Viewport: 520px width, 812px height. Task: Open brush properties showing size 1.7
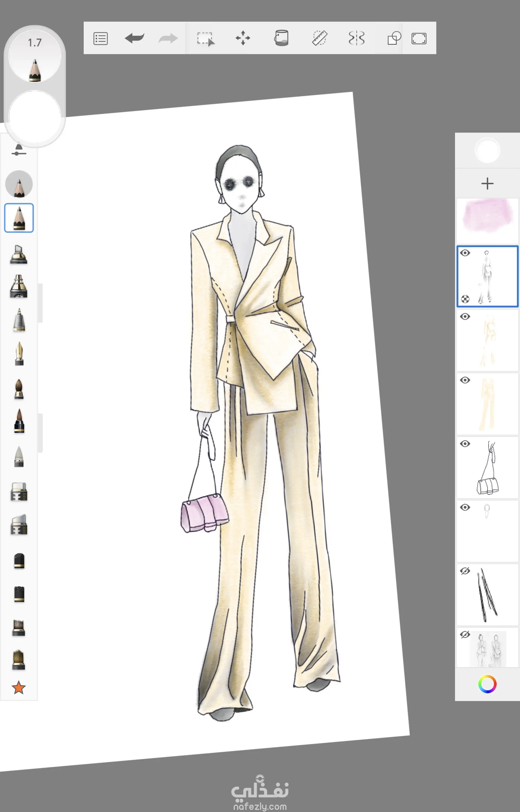(34, 56)
